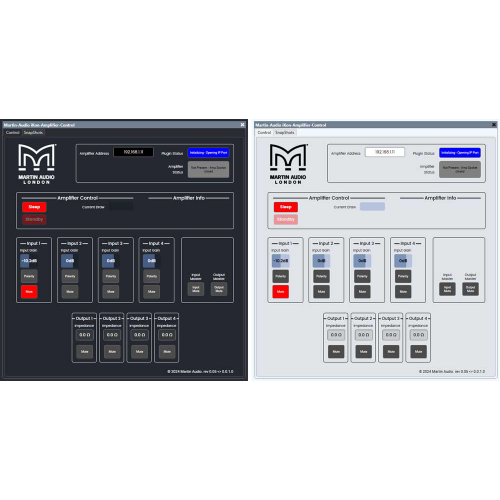The image size is (500, 500).
Task: Mute Output 1 in dark window
Action: coord(85,352)
